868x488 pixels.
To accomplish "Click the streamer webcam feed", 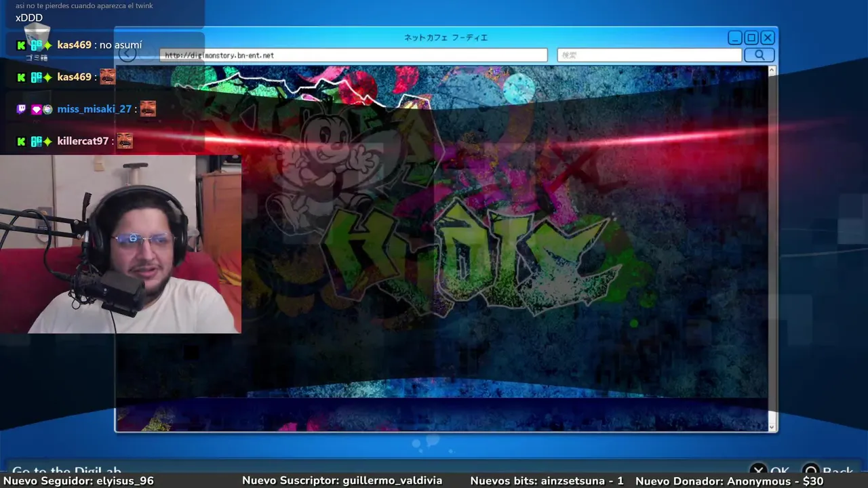I will tap(121, 244).
